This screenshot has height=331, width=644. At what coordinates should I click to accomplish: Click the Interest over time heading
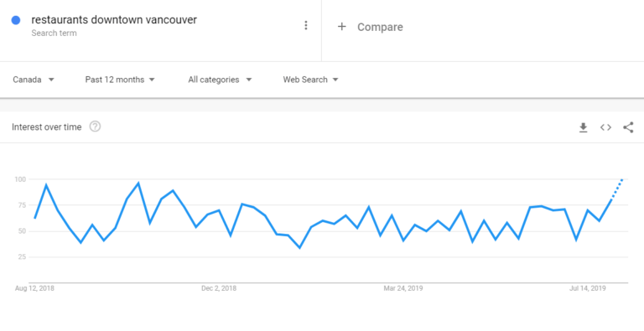pyautogui.click(x=46, y=127)
